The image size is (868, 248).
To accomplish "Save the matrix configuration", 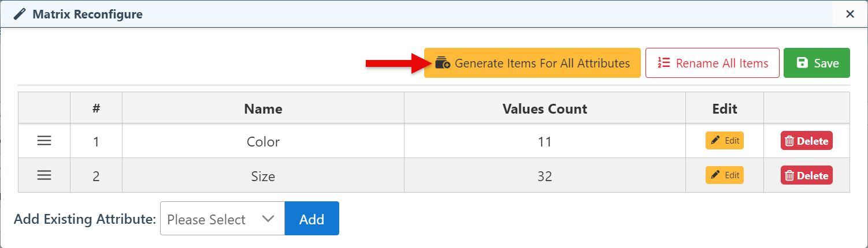I will point(817,63).
